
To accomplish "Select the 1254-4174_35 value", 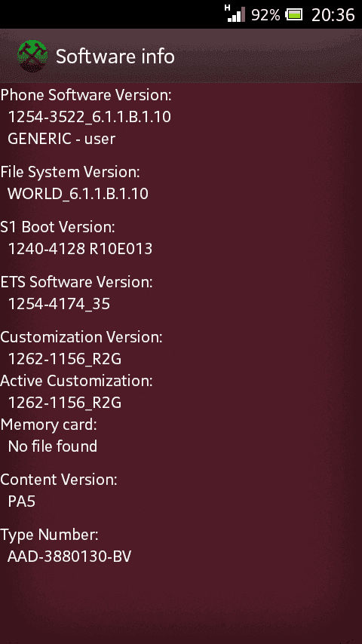I will (x=59, y=304).
